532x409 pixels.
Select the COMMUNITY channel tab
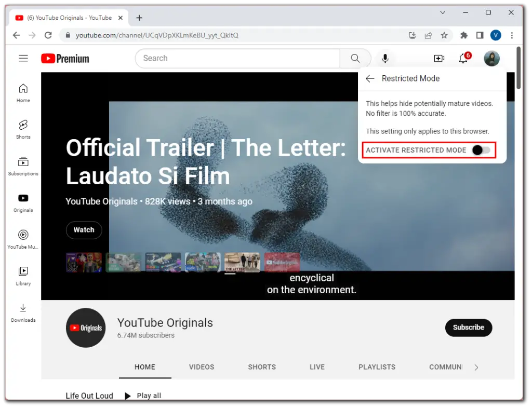tap(445, 367)
